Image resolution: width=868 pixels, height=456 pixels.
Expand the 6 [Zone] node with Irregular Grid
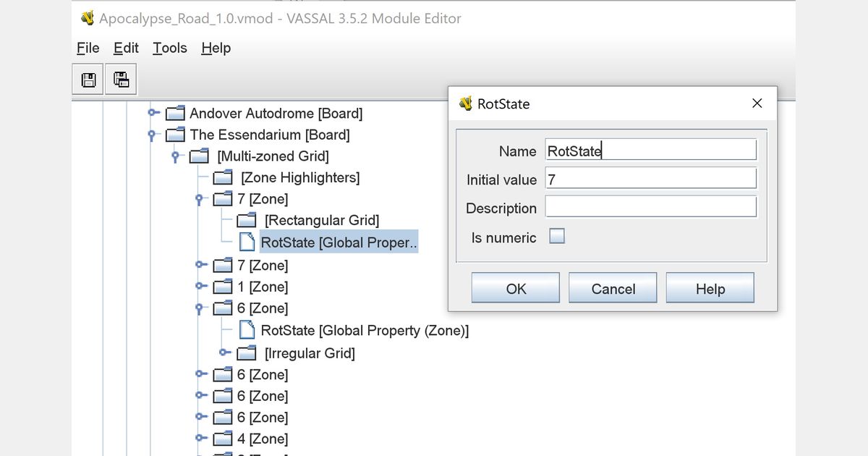199,308
